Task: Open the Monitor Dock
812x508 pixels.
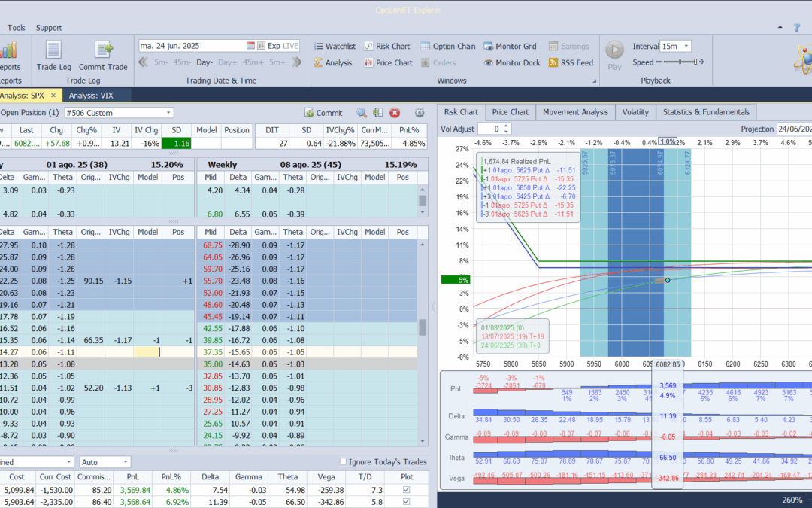Action: pos(512,62)
